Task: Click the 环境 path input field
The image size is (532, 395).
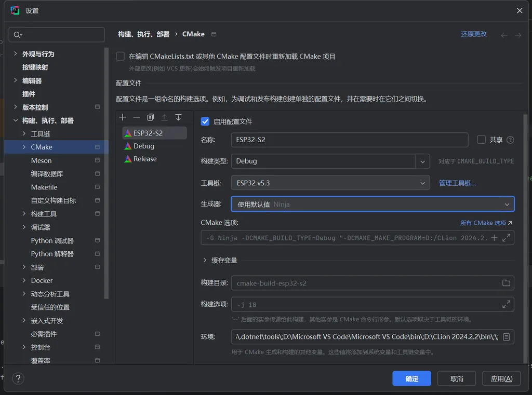Action: [x=373, y=337]
